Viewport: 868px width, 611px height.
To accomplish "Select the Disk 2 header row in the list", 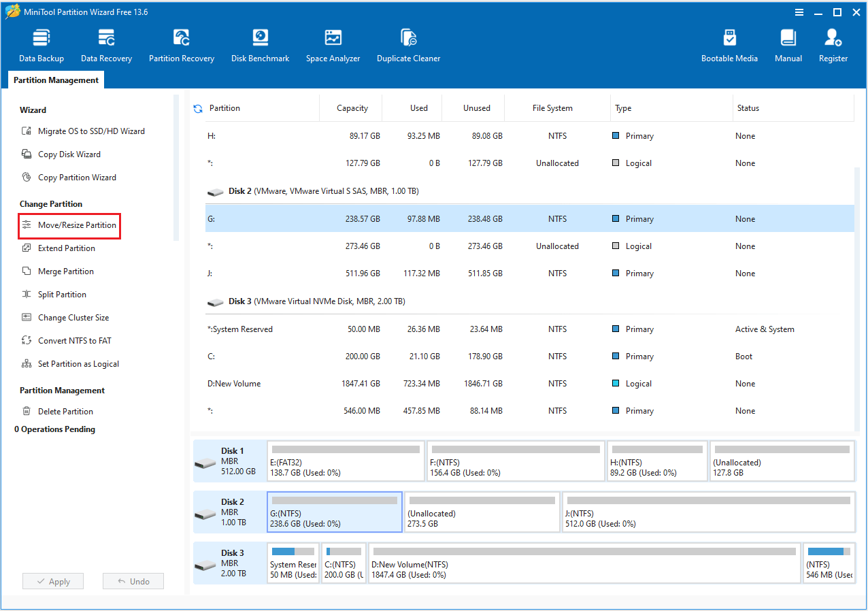I will (529, 191).
